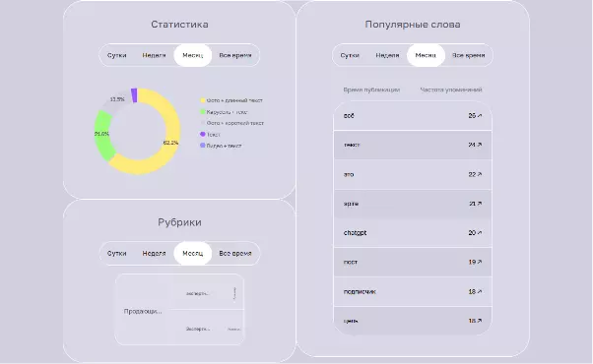Viewport: 593px width, 364px height.
Task: Select Месяц tab in Статистика panel
Action: 192,55
